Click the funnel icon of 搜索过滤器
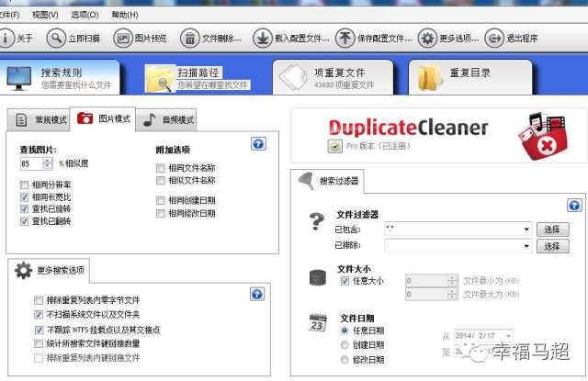The height and width of the screenshot is (381, 588). click(306, 181)
